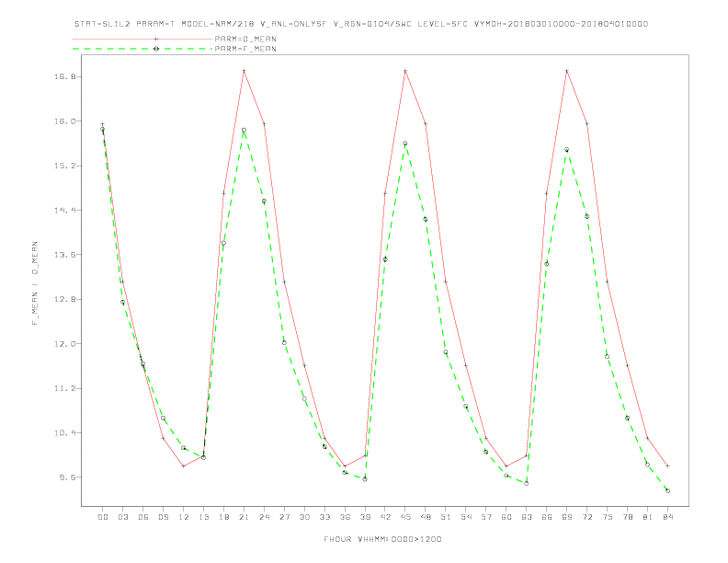This screenshot has width=728, height=563.
Task: Click the green F_MEAN circle marker at hour 39
Action: coord(365,479)
